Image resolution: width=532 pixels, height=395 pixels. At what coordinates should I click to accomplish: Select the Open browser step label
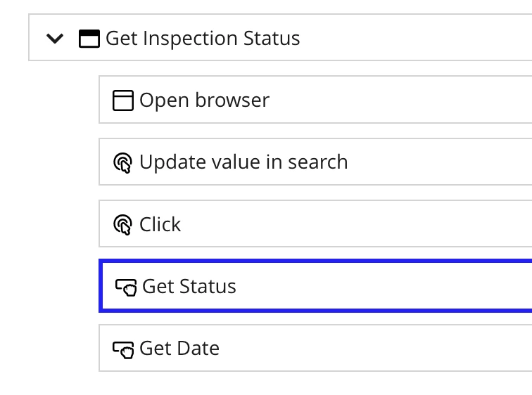[204, 101]
